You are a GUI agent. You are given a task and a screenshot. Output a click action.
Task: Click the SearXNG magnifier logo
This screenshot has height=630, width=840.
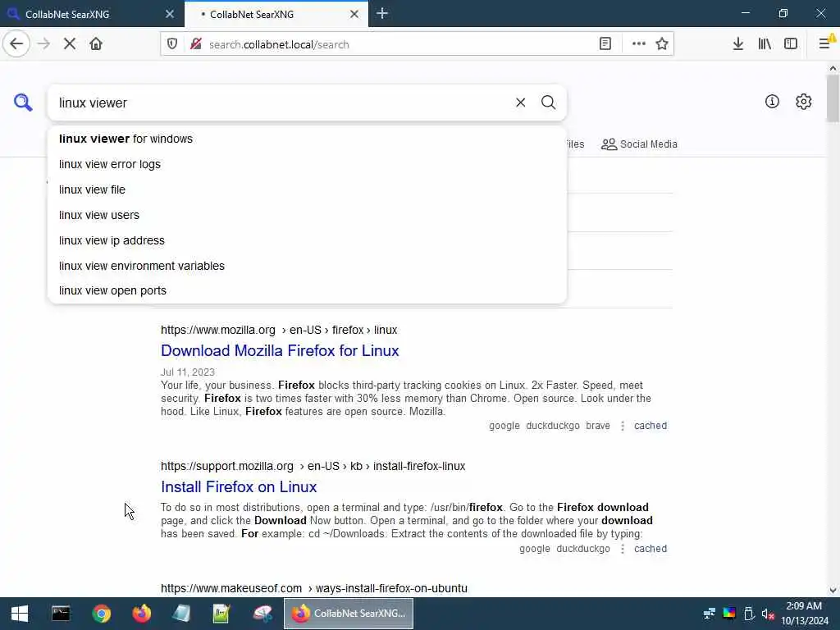pos(23,102)
